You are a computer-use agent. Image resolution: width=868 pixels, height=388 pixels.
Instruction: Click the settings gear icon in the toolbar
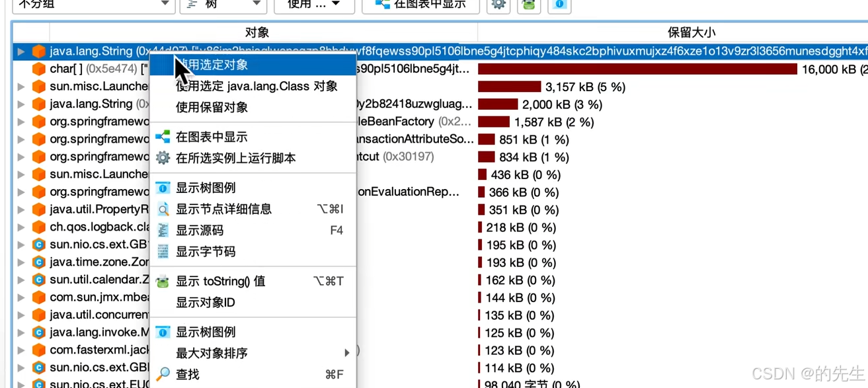tap(498, 6)
